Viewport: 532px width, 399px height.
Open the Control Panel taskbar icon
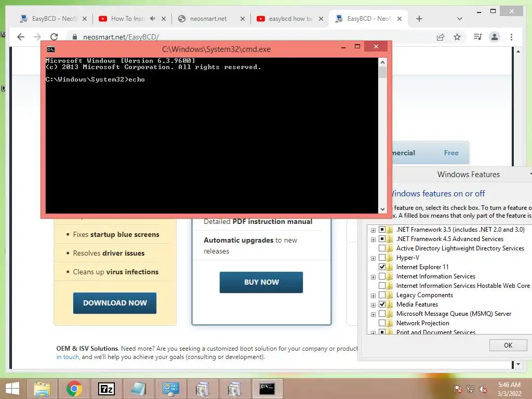click(170, 389)
